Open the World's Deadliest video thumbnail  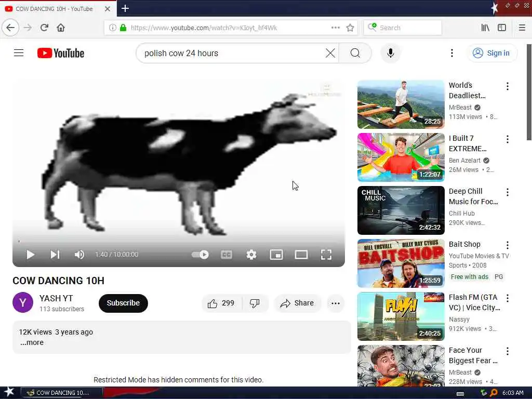point(401,104)
